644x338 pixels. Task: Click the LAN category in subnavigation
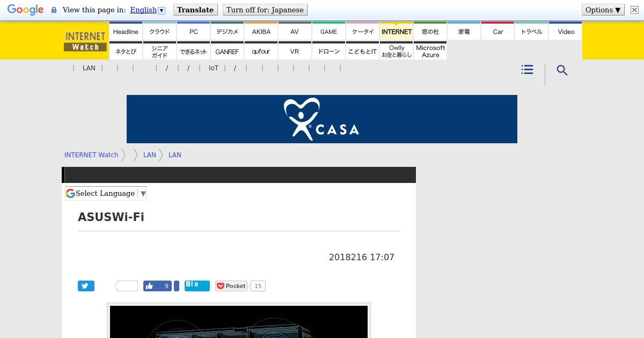pos(89,68)
